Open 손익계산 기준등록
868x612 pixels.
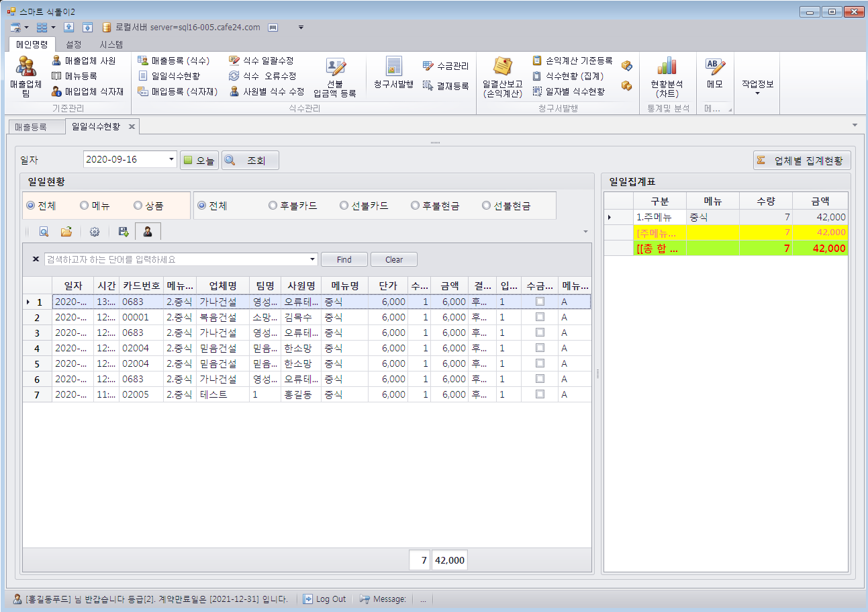(x=573, y=60)
